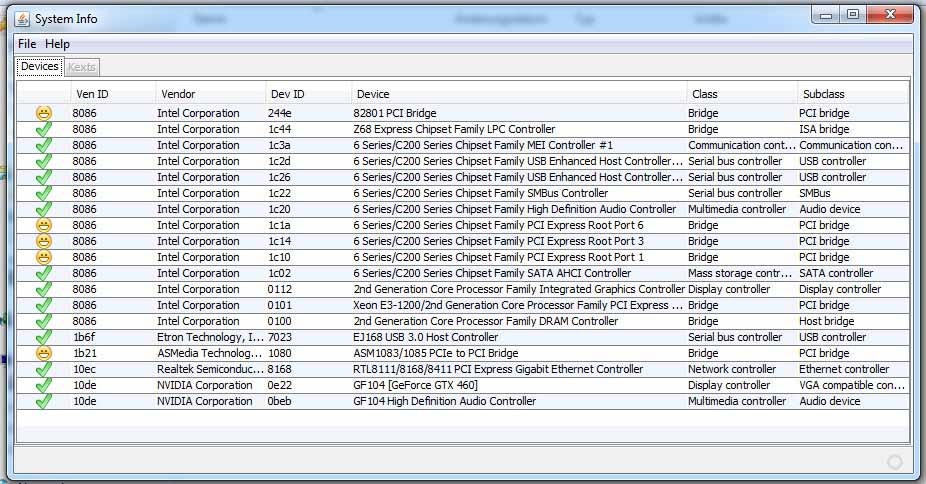The width and height of the screenshot is (926, 484).
Task: Click checkmark icon for DRAM Controller row
Action: coord(44,321)
